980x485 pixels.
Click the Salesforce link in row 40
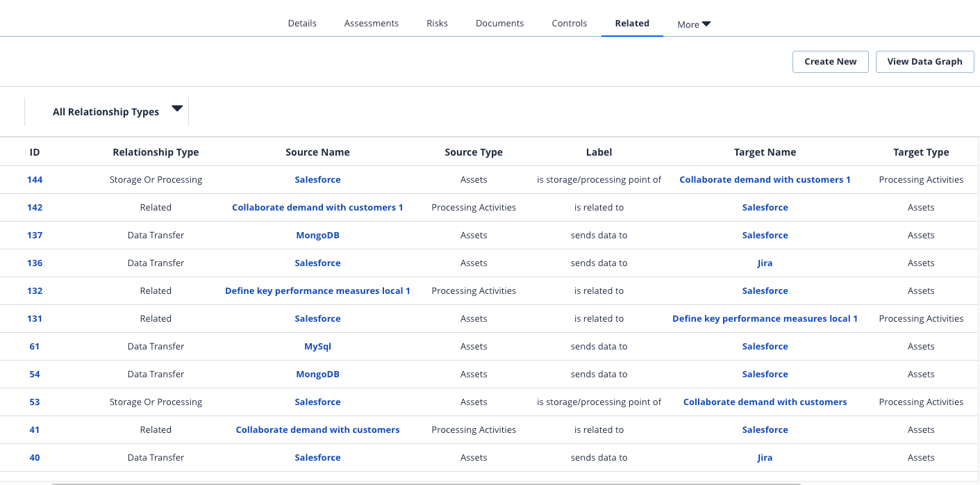click(x=317, y=457)
